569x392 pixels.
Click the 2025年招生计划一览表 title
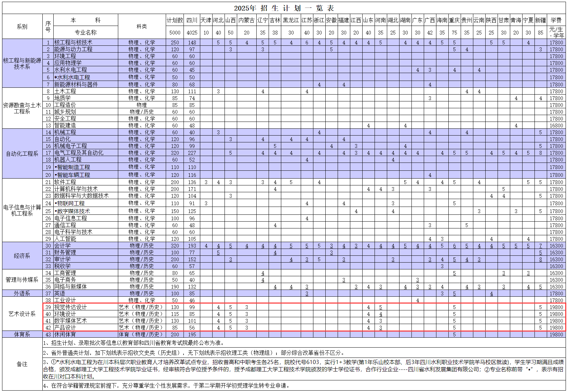point(284,8)
